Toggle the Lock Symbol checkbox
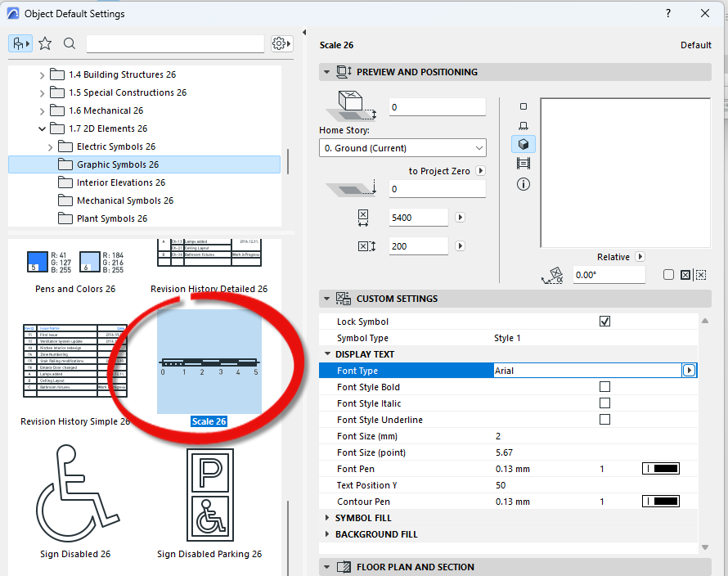The image size is (728, 576). pyautogui.click(x=604, y=322)
